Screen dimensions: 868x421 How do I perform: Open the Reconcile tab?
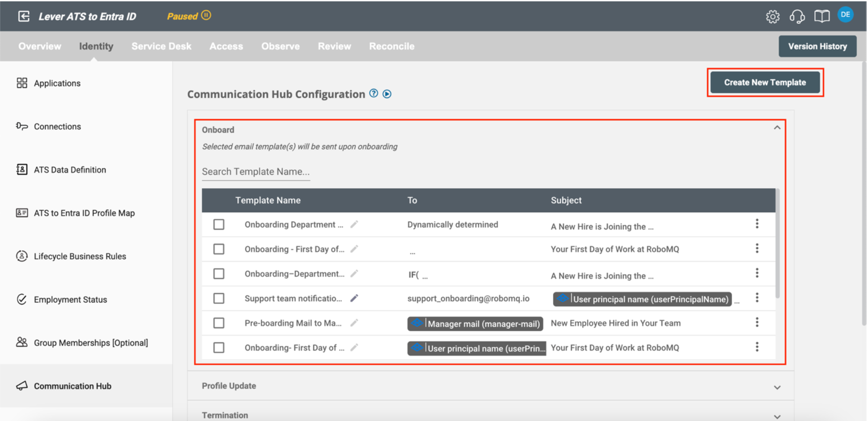point(391,46)
